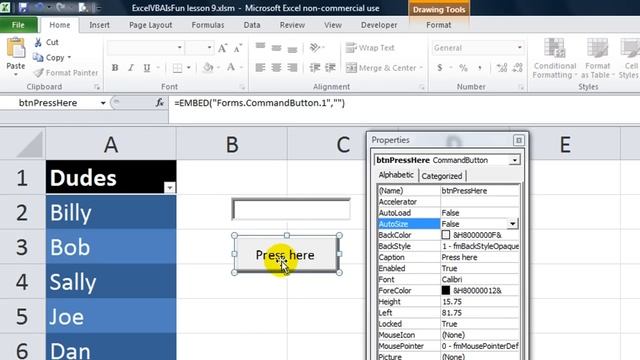Click Increase Decimal icon
640x360 pixels.
502,68
